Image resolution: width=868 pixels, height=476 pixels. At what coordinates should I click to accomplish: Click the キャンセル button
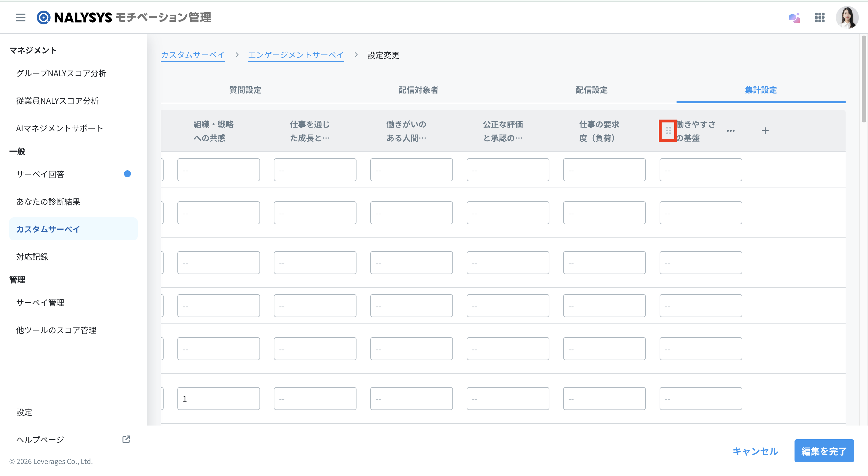tap(755, 451)
